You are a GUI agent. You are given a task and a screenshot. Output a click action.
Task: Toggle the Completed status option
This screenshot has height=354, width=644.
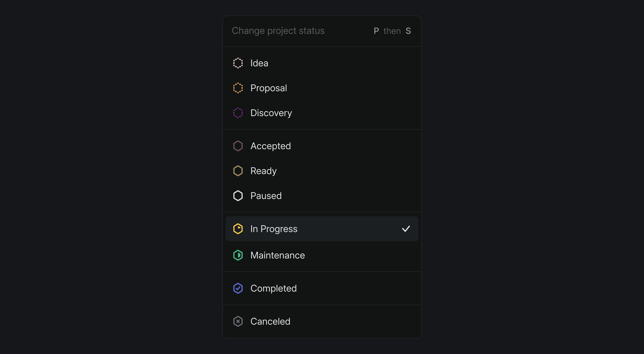click(322, 288)
